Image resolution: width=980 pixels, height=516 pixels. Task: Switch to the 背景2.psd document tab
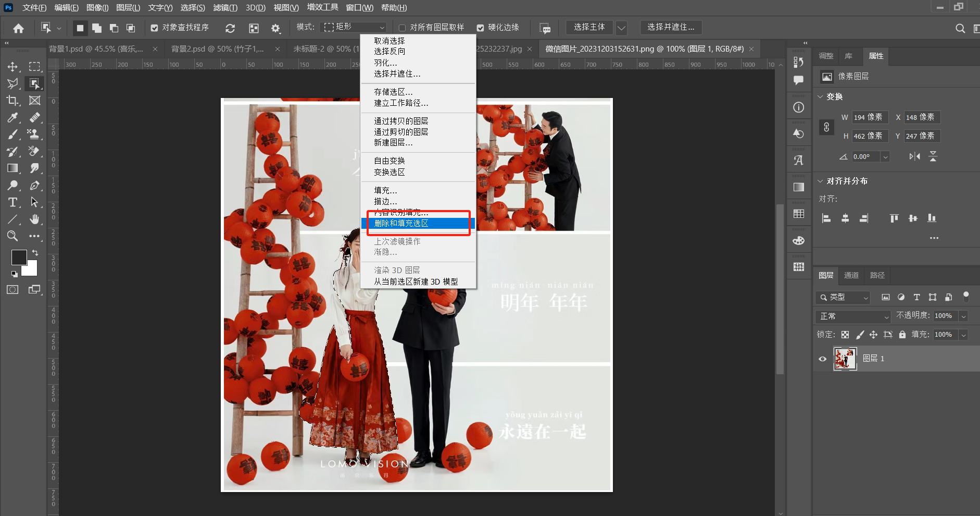pyautogui.click(x=226, y=49)
